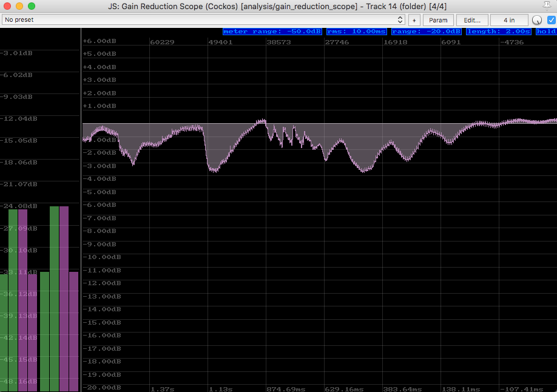Click the 1.37s time label
This screenshot has height=392, width=557.
163,389
